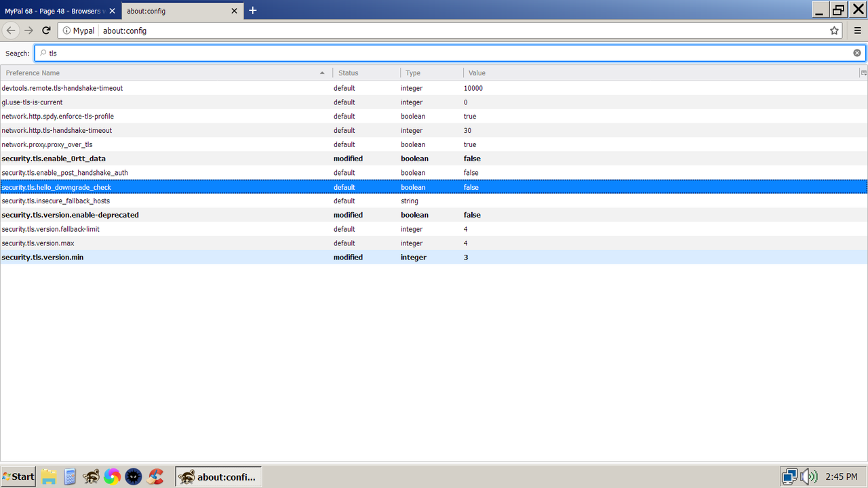Select network.proxy.proxy_over_tls preference
The height and width of the screenshot is (488, 868).
434,144
